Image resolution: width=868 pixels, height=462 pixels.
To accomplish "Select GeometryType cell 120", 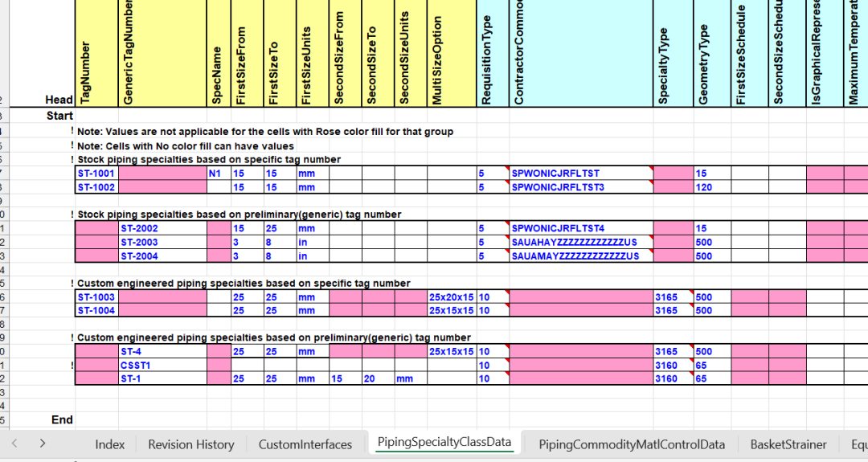I will click(712, 187).
